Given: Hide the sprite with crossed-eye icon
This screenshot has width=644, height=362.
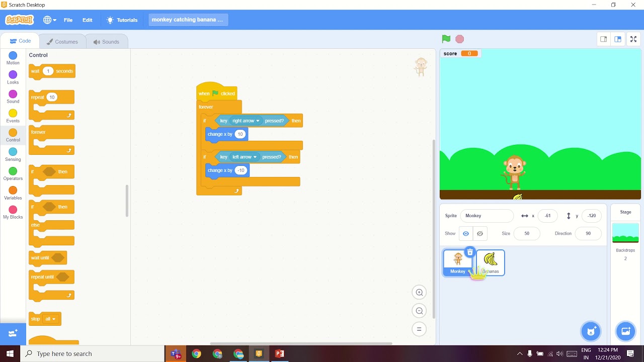Looking at the screenshot, I should tap(480, 233).
